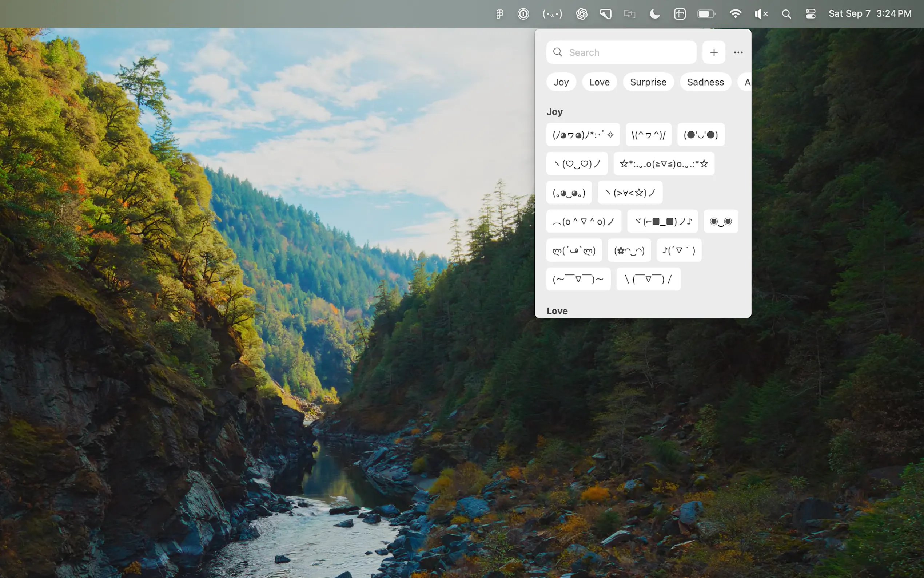Click the kaomoji Search field
The height and width of the screenshot is (578, 924).
[x=626, y=52]
